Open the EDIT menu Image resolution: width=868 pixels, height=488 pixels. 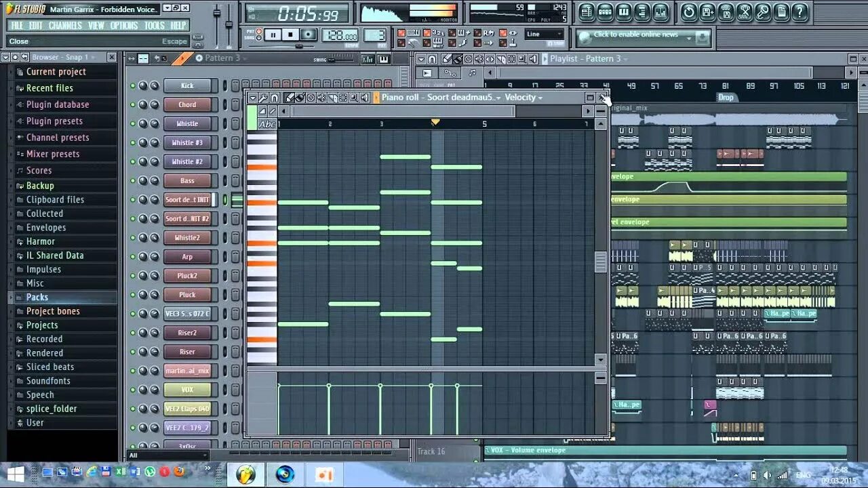(x=36, y=26)
